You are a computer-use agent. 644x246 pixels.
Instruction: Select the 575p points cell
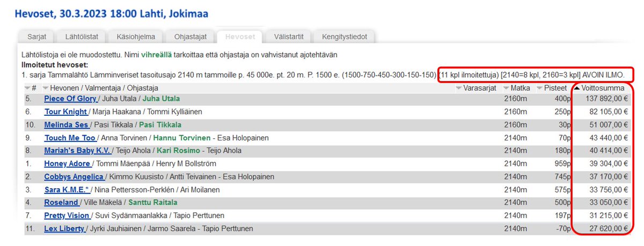pyautogui.click(x=562, y=190)
